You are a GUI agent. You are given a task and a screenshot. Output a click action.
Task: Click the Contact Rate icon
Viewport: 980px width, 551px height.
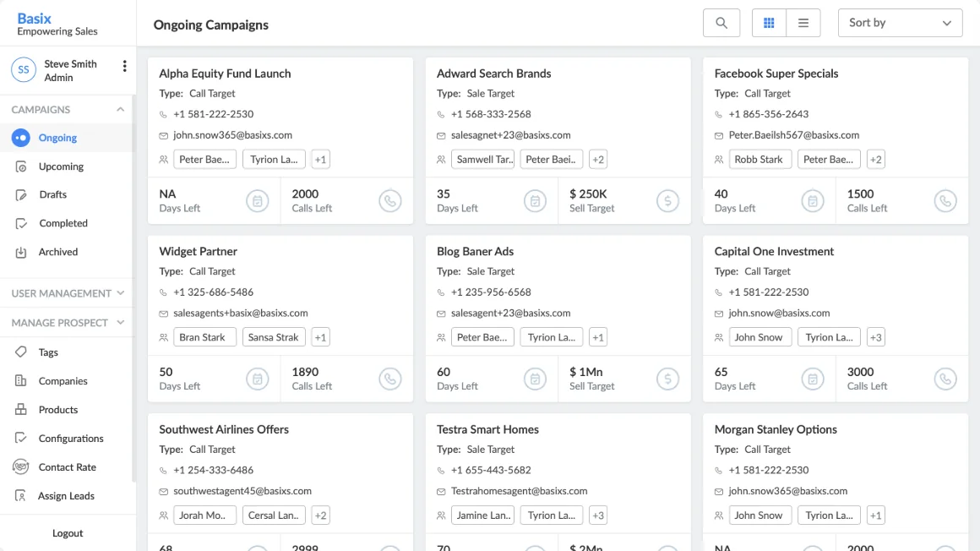(x=20, y=467)
